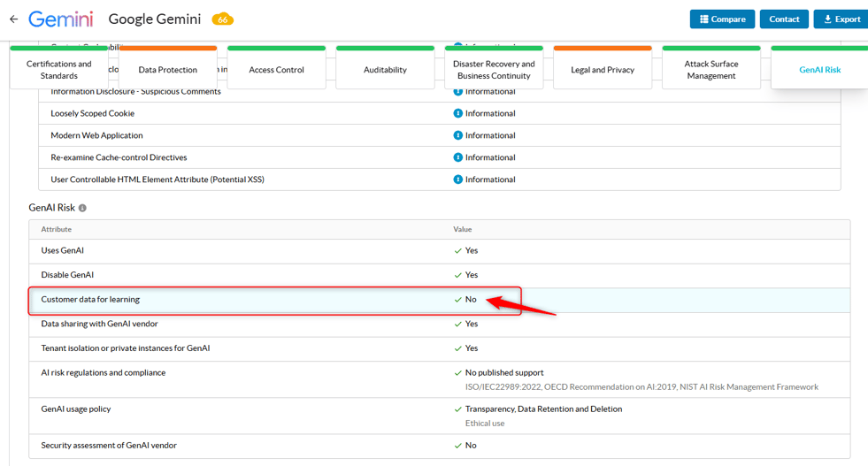Click Informational value for Loosely Scoped Cookie
This screenshot has width=868, height=466.
pos(490,113)
